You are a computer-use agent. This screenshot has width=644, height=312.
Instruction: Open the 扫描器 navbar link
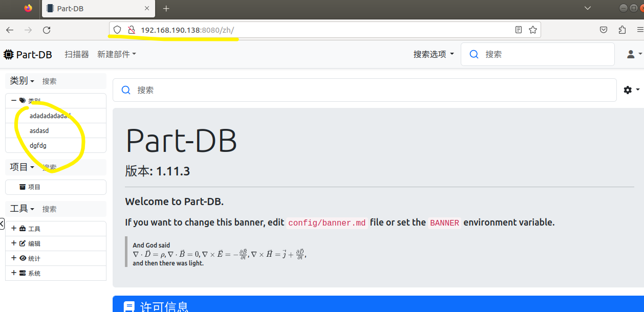[77, 54]
